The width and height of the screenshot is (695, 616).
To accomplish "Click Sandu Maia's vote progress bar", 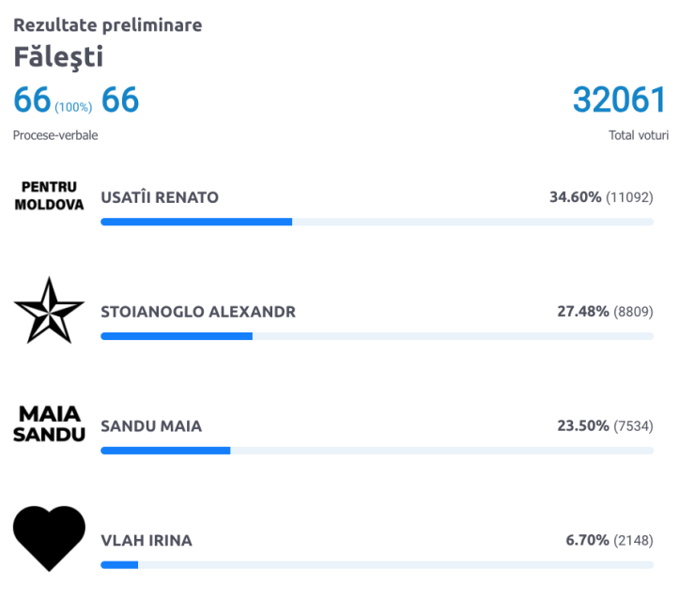I will pos(378,450).
